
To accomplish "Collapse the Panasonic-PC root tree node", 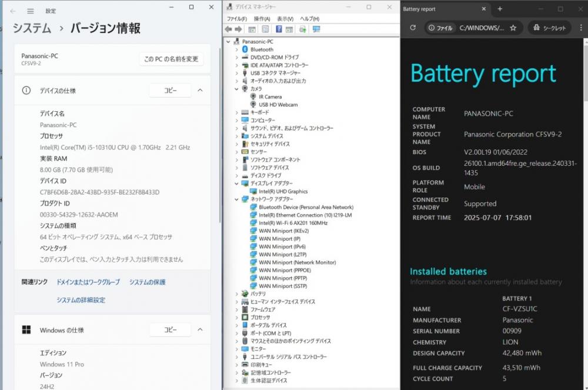I will pos(228,42).
